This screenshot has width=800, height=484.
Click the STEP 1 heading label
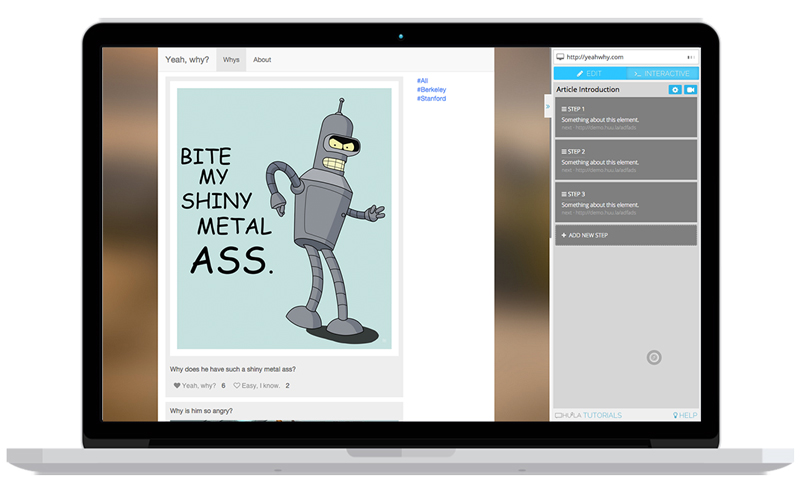pyautogui.click(x=576, y=109)
